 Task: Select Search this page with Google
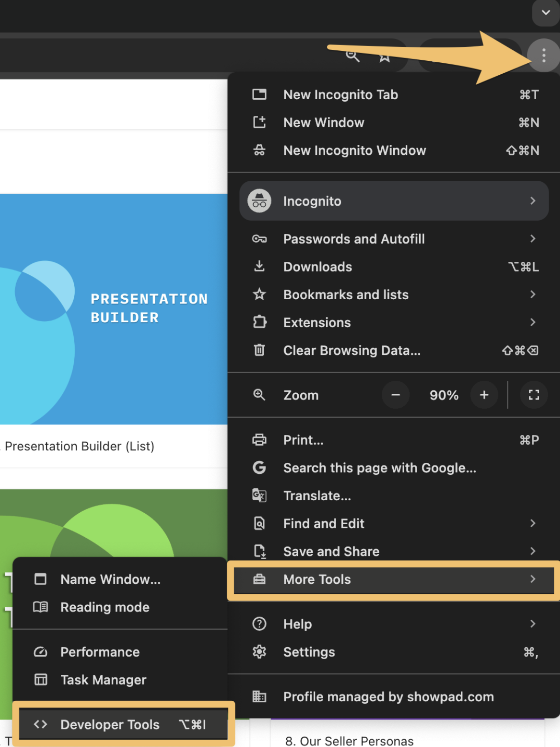click(393, 468)
